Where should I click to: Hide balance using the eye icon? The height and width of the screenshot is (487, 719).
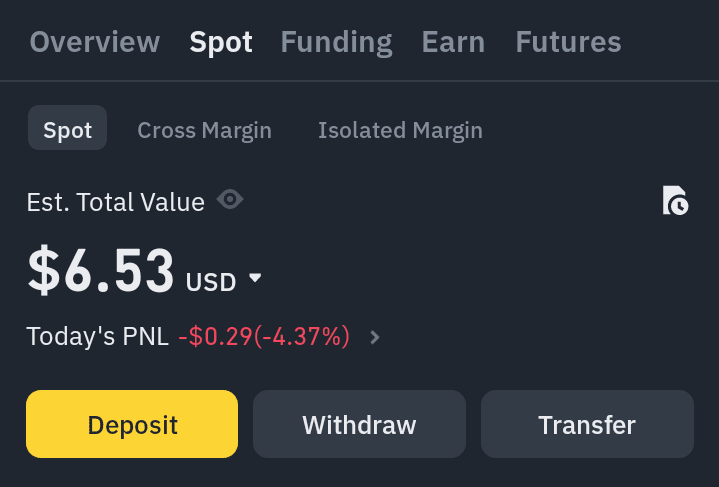pyautogui.click(x=230, y=199)
